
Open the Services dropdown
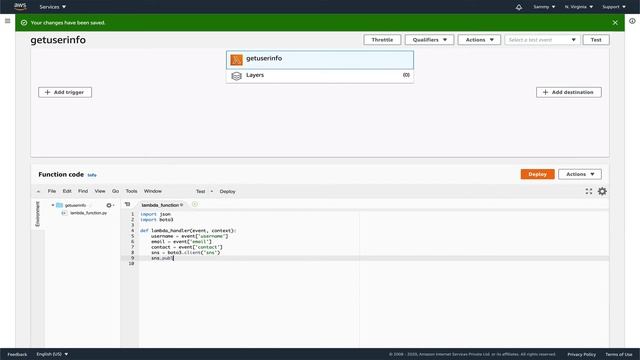coord(53,7)
